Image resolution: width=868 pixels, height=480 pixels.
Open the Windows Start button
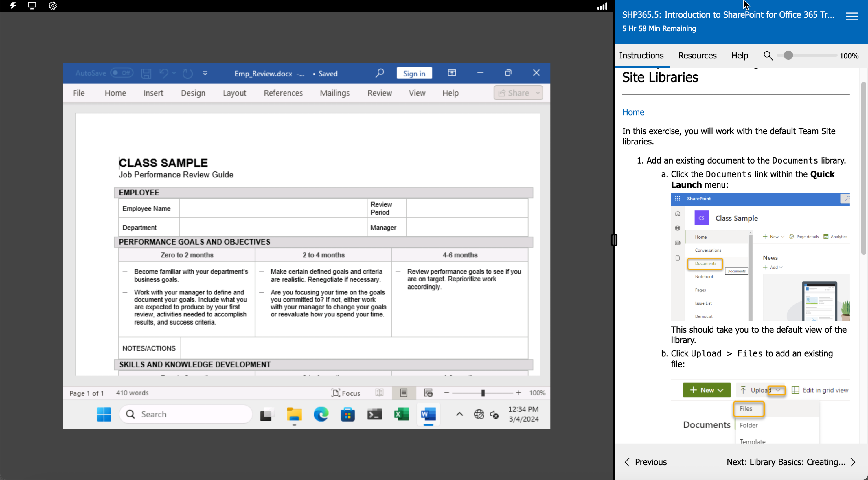point(104,414)
